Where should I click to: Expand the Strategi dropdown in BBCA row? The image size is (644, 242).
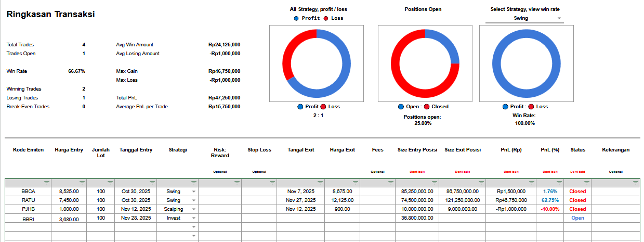(194, 192)
